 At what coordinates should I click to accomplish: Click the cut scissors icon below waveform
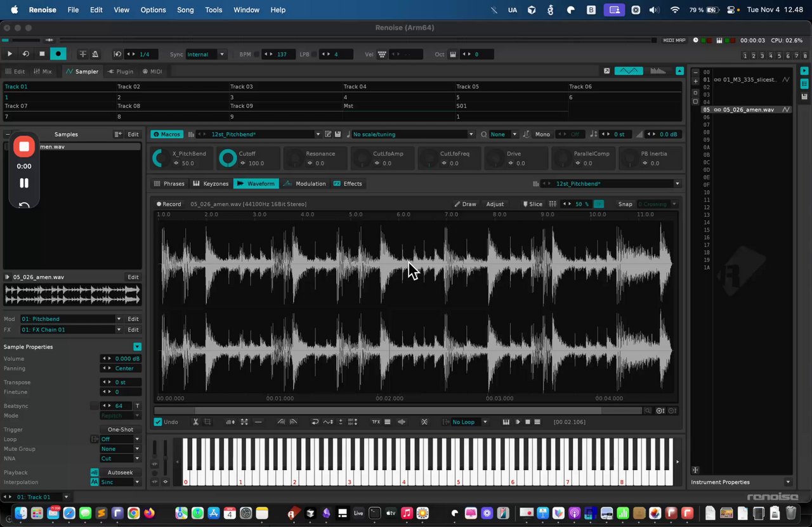click(x=196, y=422)
